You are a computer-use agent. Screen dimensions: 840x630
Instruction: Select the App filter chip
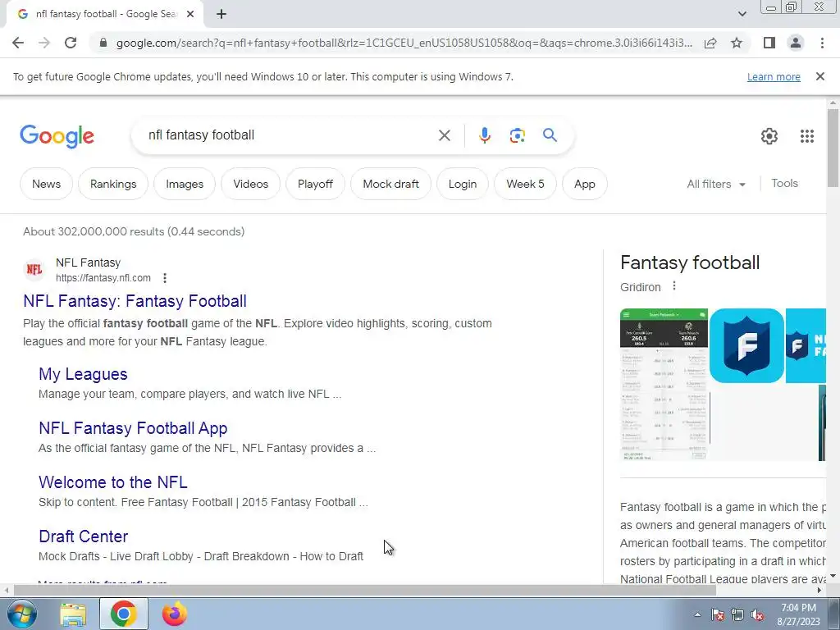584,184
